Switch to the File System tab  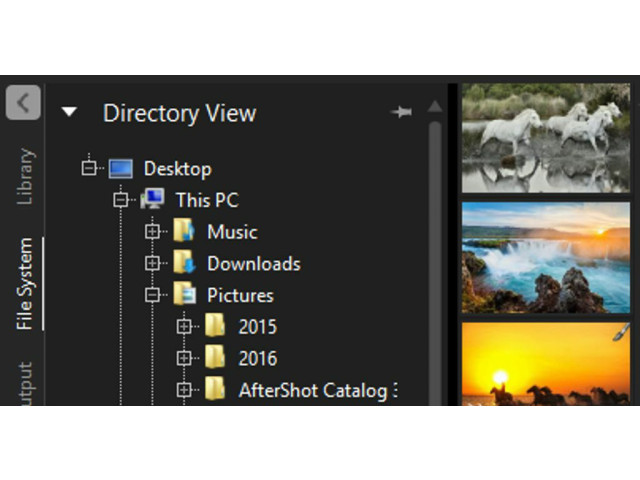(25, 283)
